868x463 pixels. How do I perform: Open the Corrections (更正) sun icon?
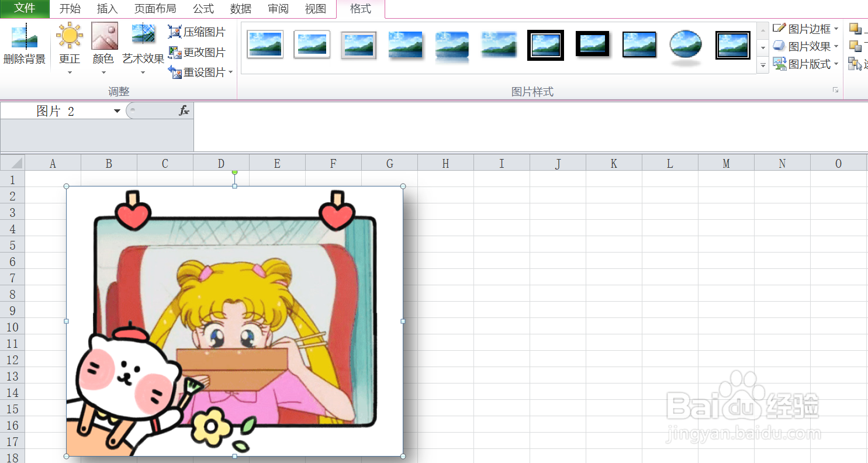pos(70,36)
